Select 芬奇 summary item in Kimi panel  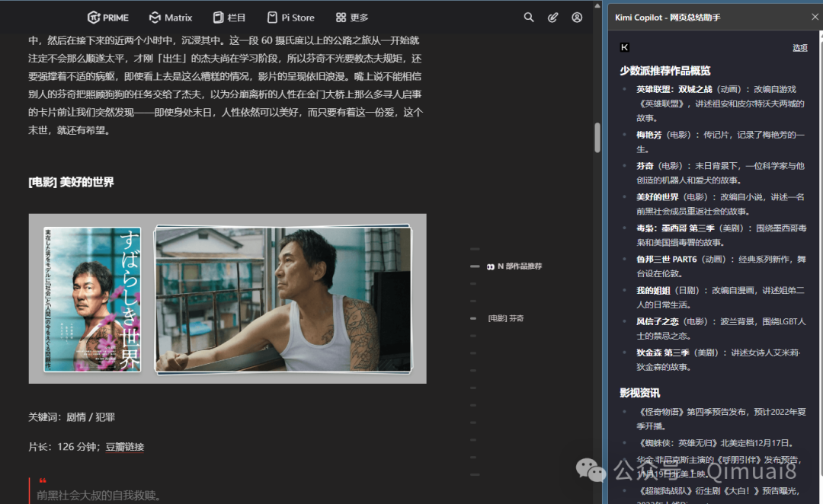click(x=720, y=173)
